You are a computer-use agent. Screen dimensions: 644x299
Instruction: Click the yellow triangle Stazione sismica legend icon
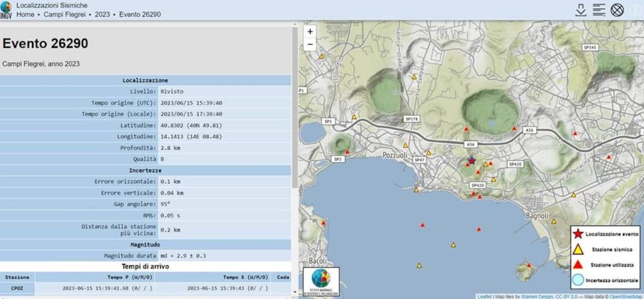coord(578,248)
